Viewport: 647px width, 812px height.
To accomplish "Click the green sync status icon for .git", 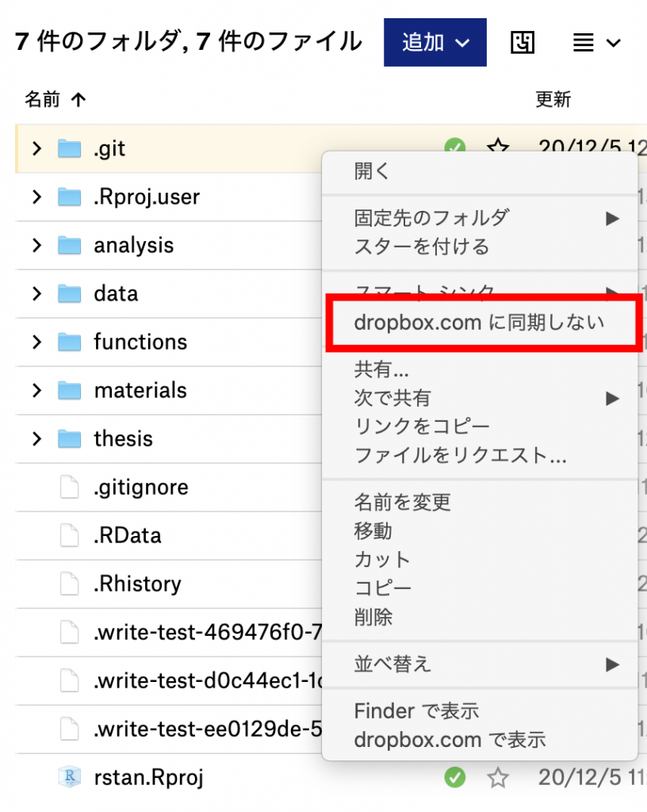I will click(454, 147).
